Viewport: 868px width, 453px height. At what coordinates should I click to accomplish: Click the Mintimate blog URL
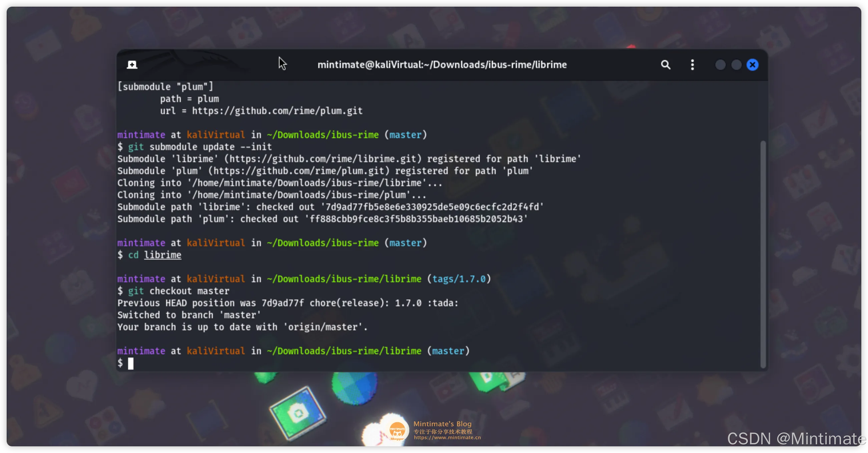tap(447, 438)
